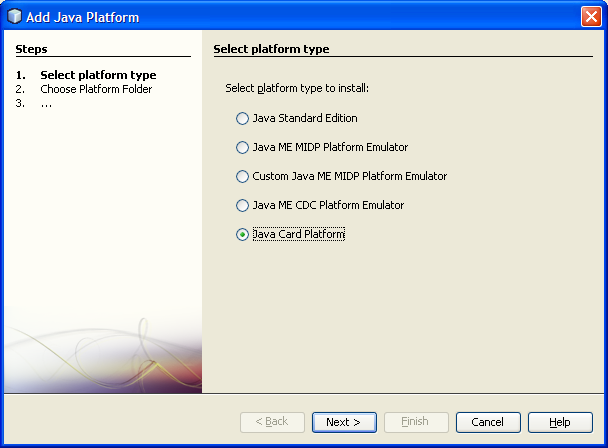This screenshot has height=448, width=608.
Task: Click the greyed-out Back button
Action: pos(272,422)
